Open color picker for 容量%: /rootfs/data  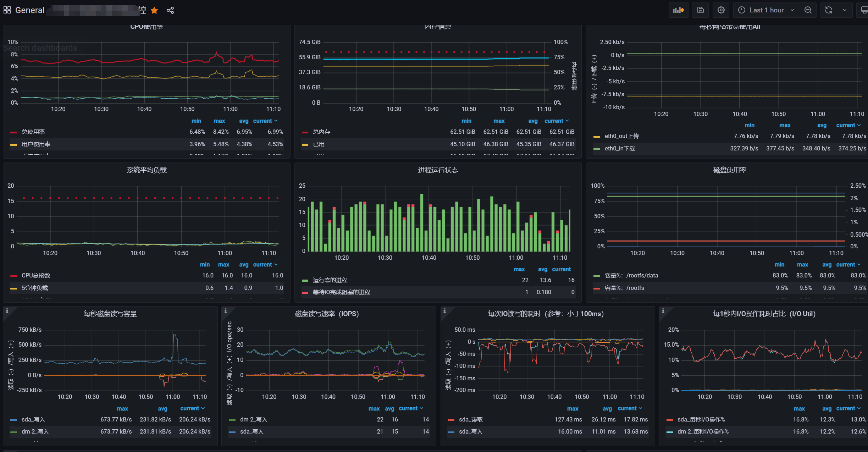coord(597,276)
